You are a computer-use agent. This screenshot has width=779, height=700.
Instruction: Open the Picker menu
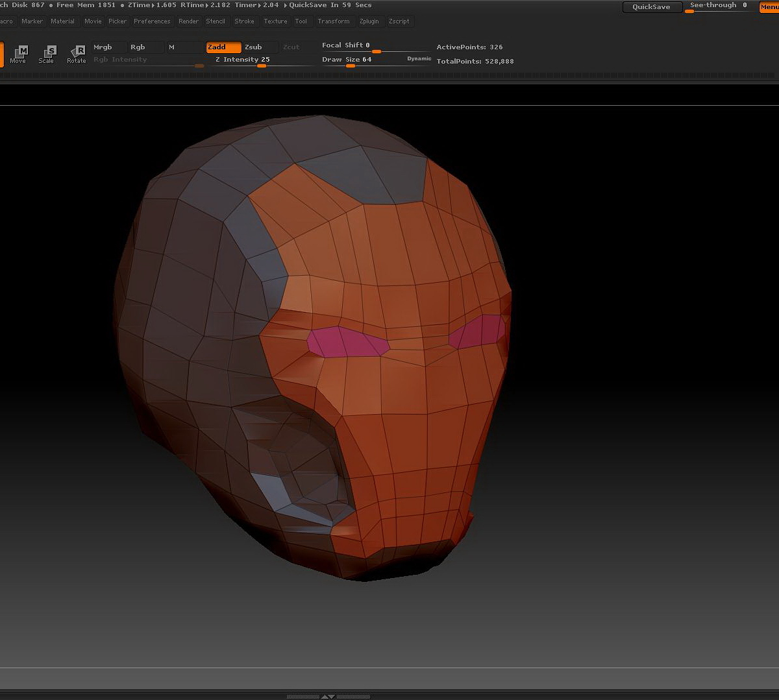point(117,21)
